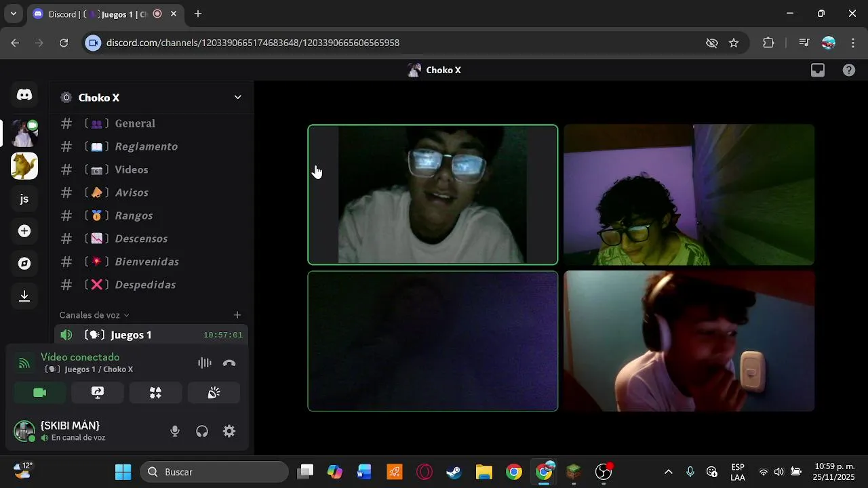Expand the Choko X server menu

pyautogui.click(x=237, y=97)
